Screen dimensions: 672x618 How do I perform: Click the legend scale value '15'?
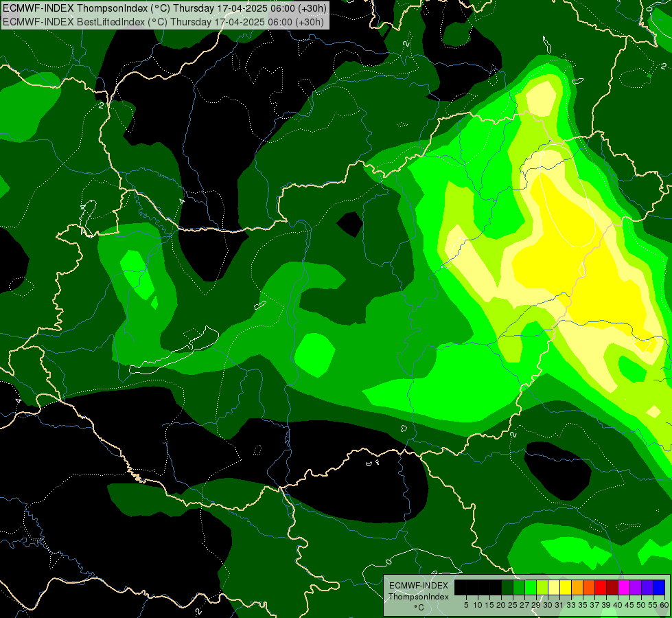[489, 605]
